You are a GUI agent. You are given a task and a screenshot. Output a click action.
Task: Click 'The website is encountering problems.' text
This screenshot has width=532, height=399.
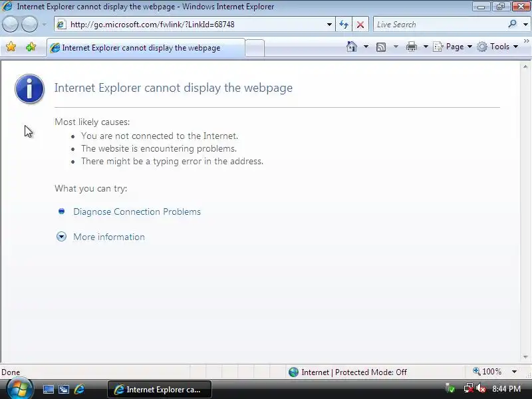click(159, 148)
